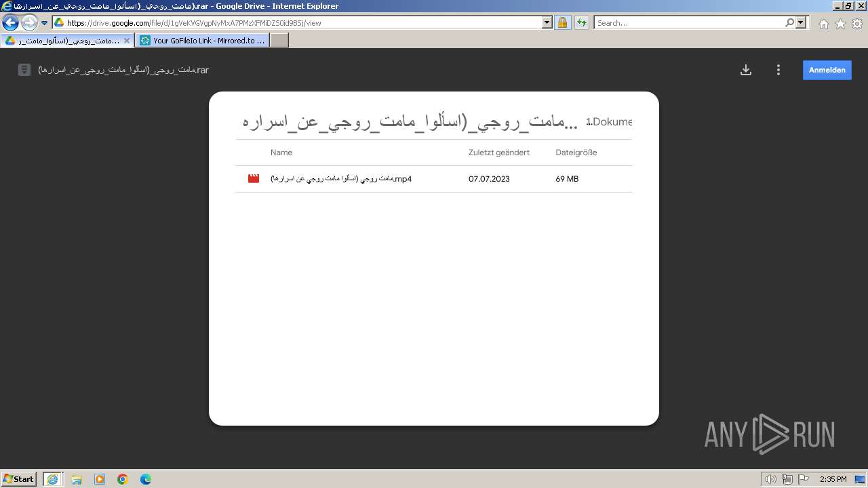The height and width of the screenshot is (488, 868).
Task: Open the search provider dropdown arrow
Action: point(802,22)
